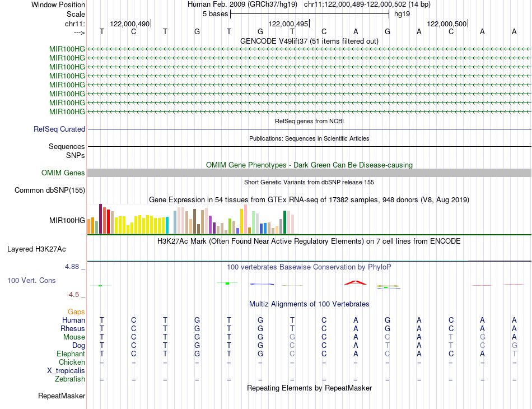Open 'RefSeq genes from NCBI' track title
This screenshot has width=532, height=409.
[x=309, y=121]
